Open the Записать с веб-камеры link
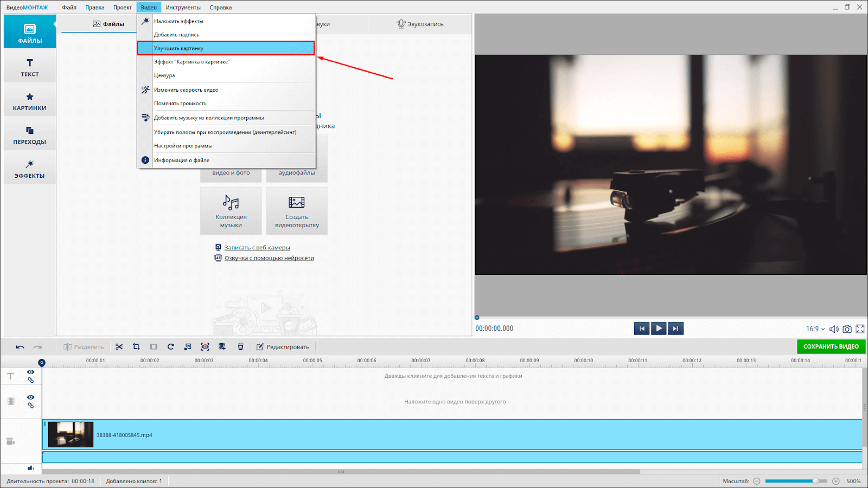The height and width of the screenshot is (488, 868). [257, 247]
